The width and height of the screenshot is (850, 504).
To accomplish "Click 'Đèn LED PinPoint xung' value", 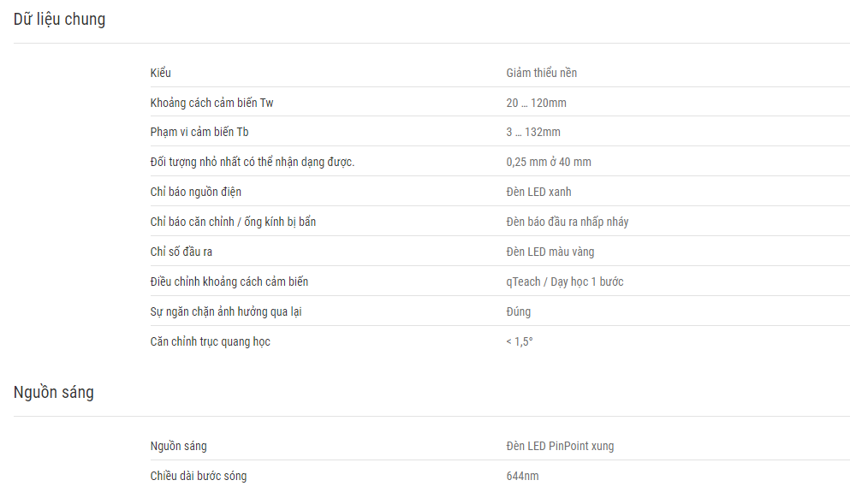I will coord(560,446).
